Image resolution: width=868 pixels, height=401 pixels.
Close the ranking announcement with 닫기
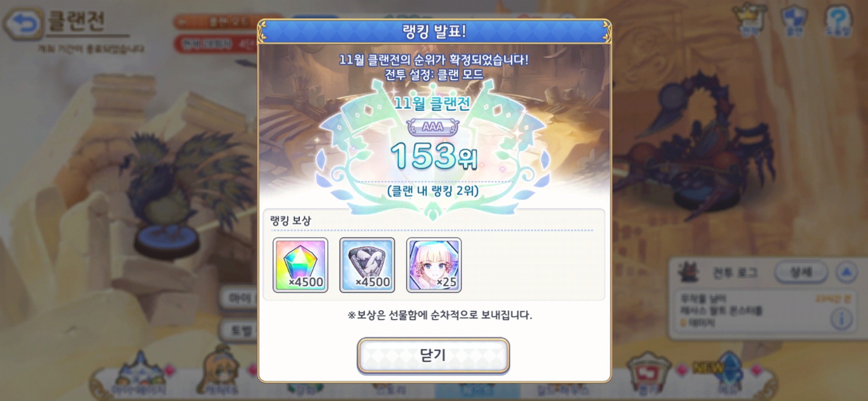pyautogui.click(x=433, y=355)
